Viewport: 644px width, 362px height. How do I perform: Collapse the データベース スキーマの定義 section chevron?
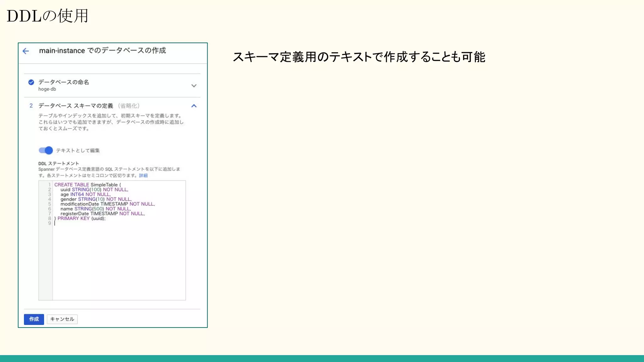click(194, 106)
